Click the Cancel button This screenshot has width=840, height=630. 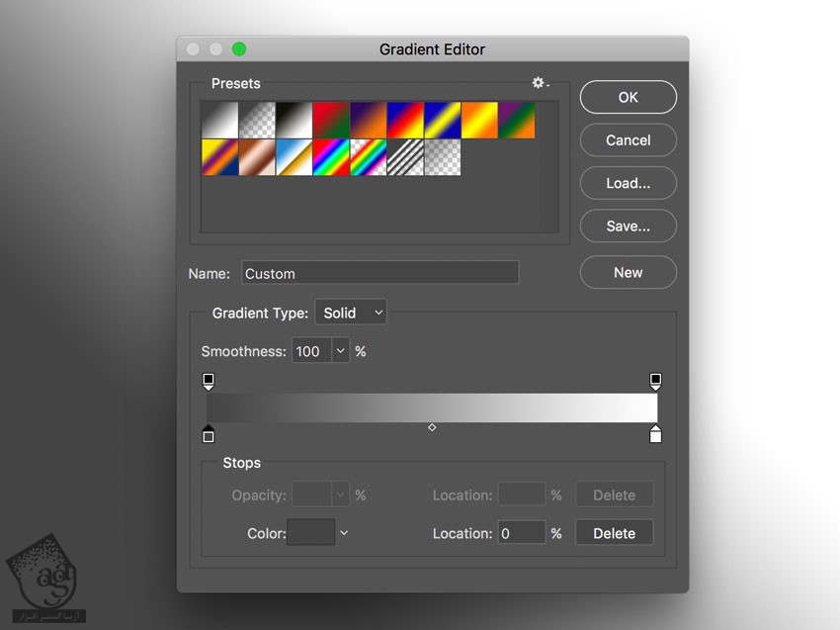tap(628, 140)
